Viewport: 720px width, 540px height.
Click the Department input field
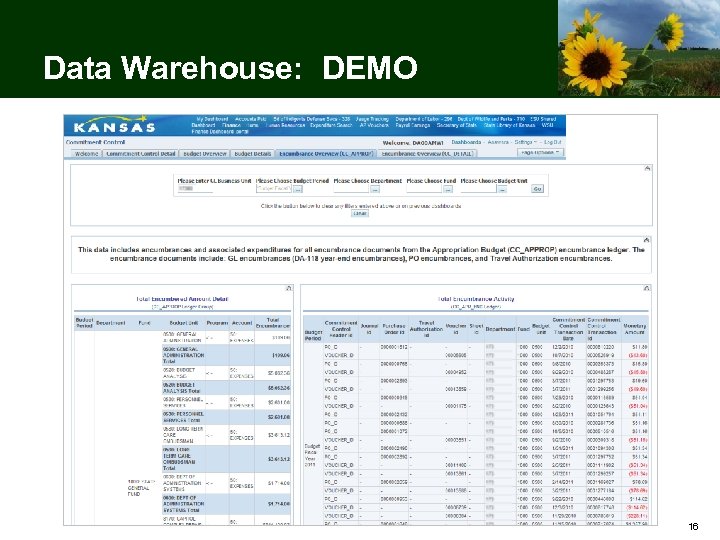(x=351, y=189)
